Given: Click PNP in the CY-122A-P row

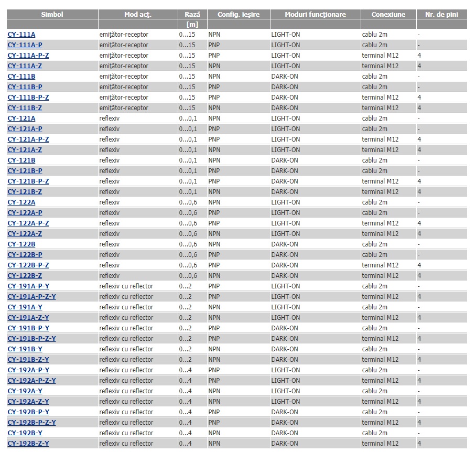Looking at the screenshot, I should click(214, 213).
